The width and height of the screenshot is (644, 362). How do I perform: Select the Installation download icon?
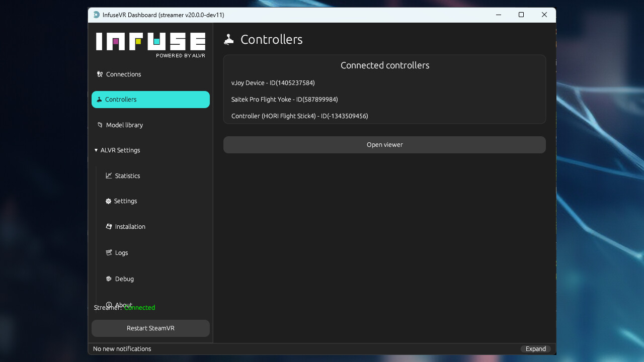(x=109, y=226)
